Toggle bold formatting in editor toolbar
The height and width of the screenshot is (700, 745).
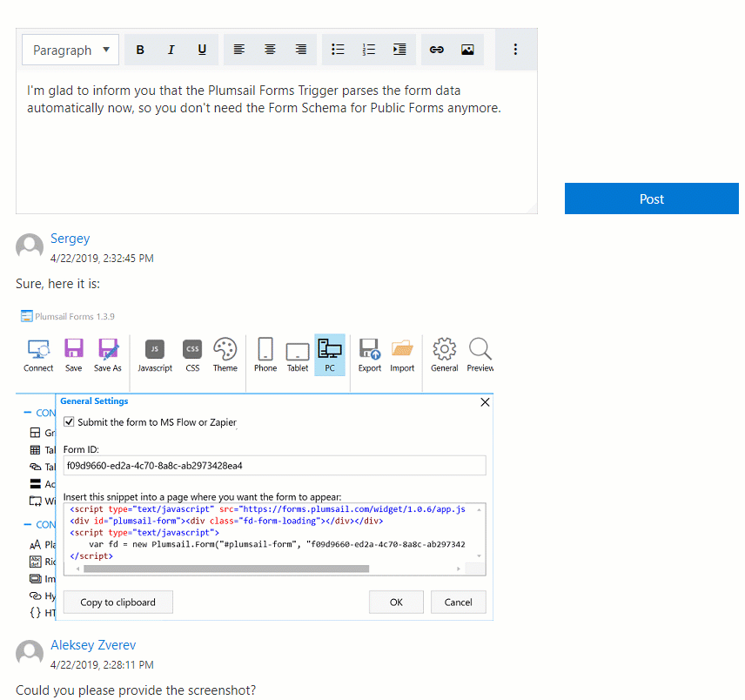[140, 50]
